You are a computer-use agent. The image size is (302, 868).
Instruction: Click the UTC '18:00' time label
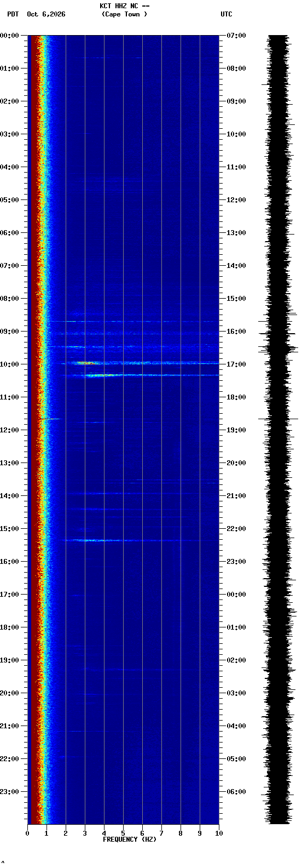[236, 397]
